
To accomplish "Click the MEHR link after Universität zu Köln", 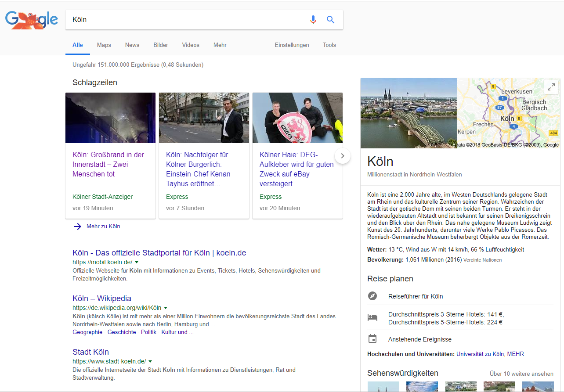I will coord(516,354).
